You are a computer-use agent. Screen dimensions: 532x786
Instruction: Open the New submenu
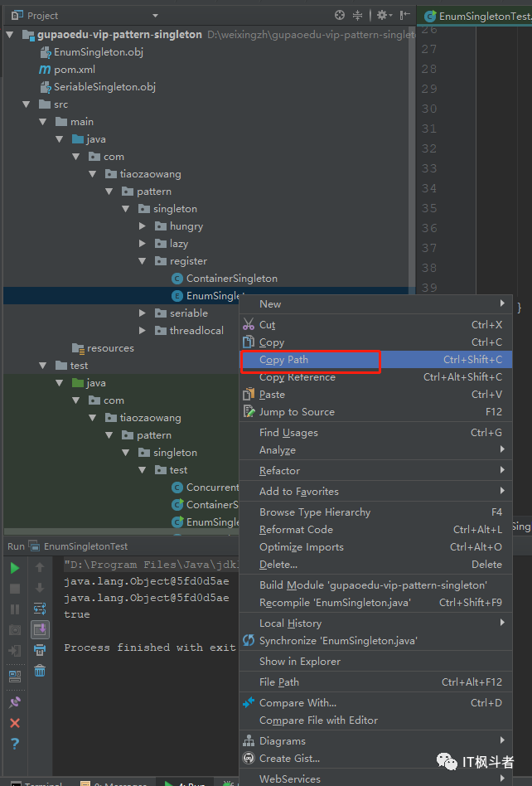tap(375, 303)
